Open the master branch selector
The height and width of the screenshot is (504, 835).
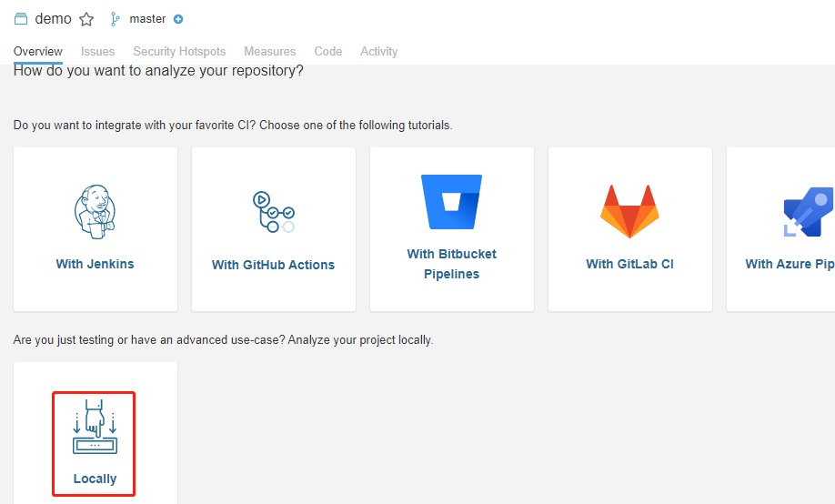[147, 19]
